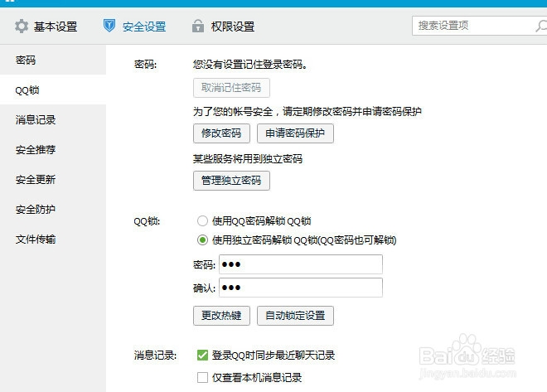Open 文件传输 in the sidebar

(x=53, y=240)
